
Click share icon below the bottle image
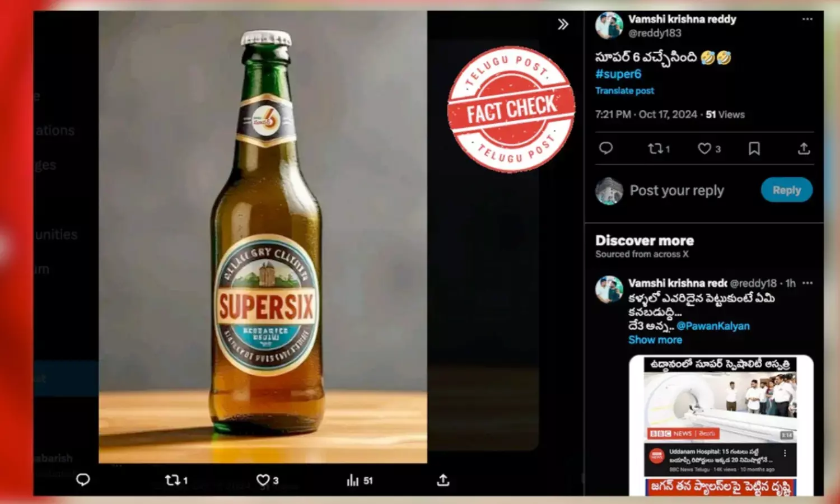pos(443,480)
